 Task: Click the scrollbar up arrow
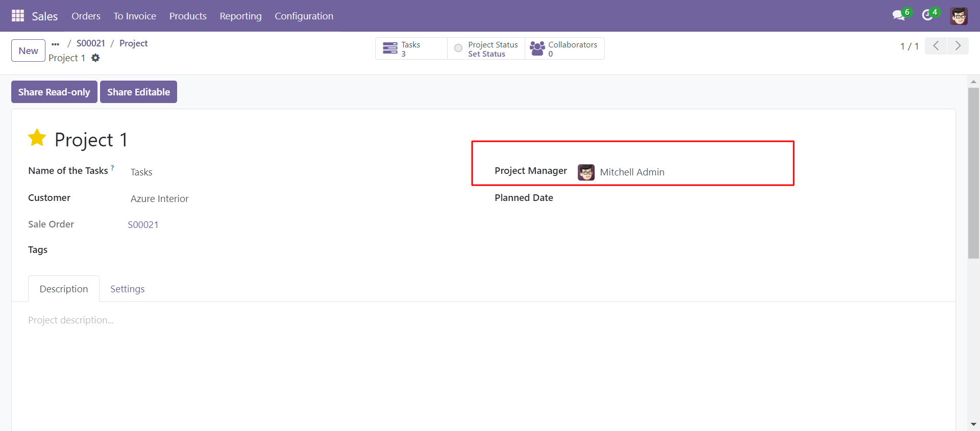coord(973,82)
